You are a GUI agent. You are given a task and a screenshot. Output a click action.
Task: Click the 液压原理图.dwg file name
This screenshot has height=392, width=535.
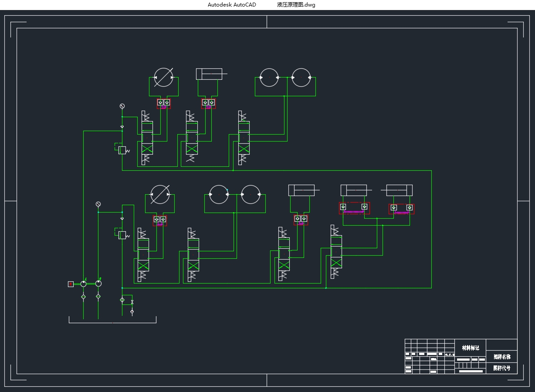click(296, 5)
